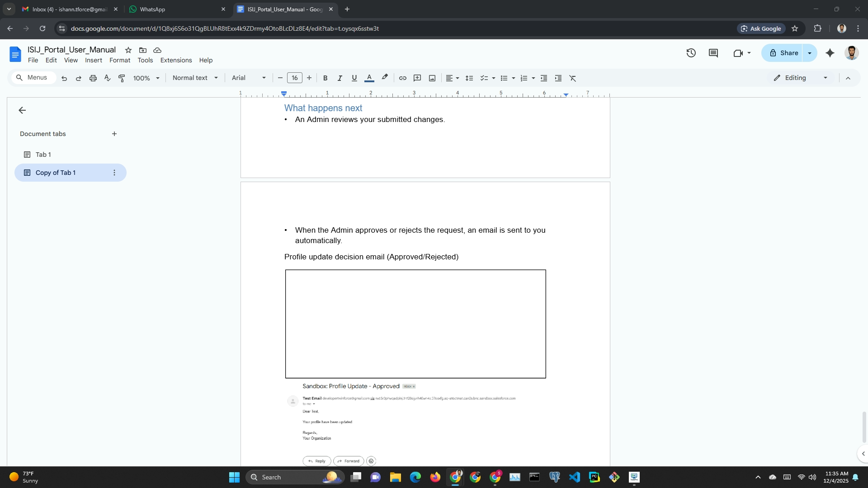This screenshot has width=868, height=488.
Task: Click the Insert link icon
Action: point(402,78)
